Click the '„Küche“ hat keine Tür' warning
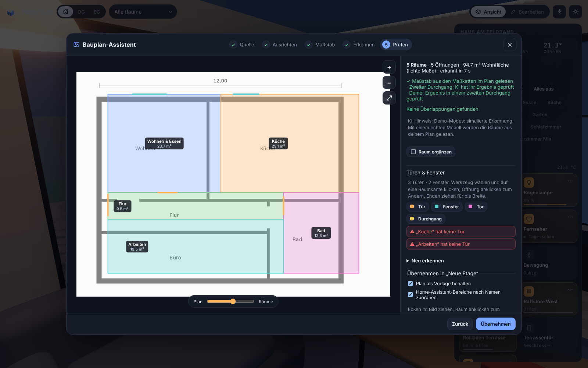588x368 pixels. (461, 231)
